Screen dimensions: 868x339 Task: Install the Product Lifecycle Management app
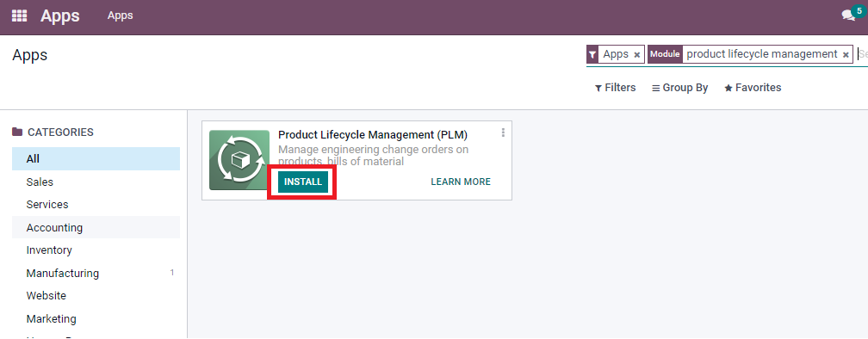coord(303,182)
